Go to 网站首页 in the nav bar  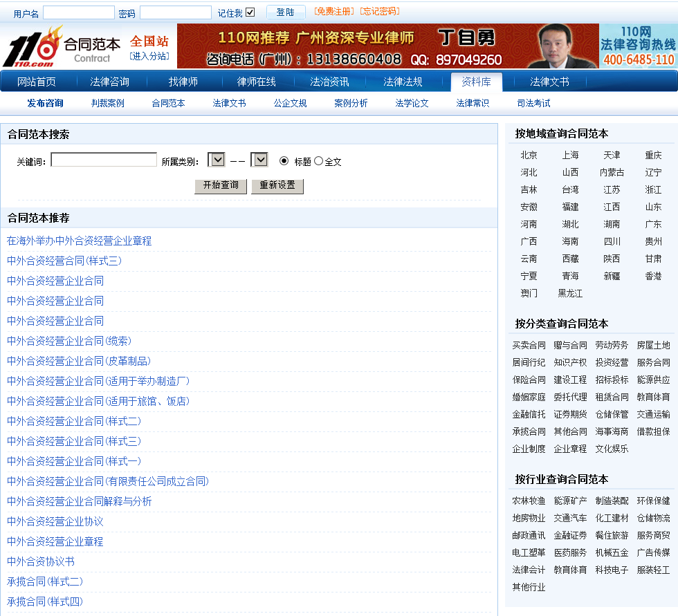pos(36,82)
